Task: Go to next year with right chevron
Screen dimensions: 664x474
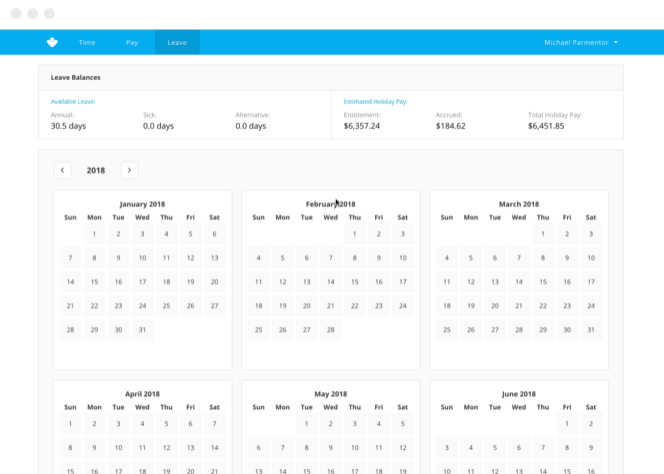Action: (130, 170)
